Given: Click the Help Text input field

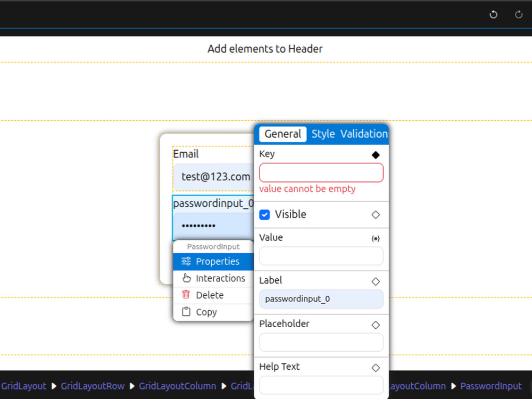Looking at the screenshot, I should [x=321, y=385].
